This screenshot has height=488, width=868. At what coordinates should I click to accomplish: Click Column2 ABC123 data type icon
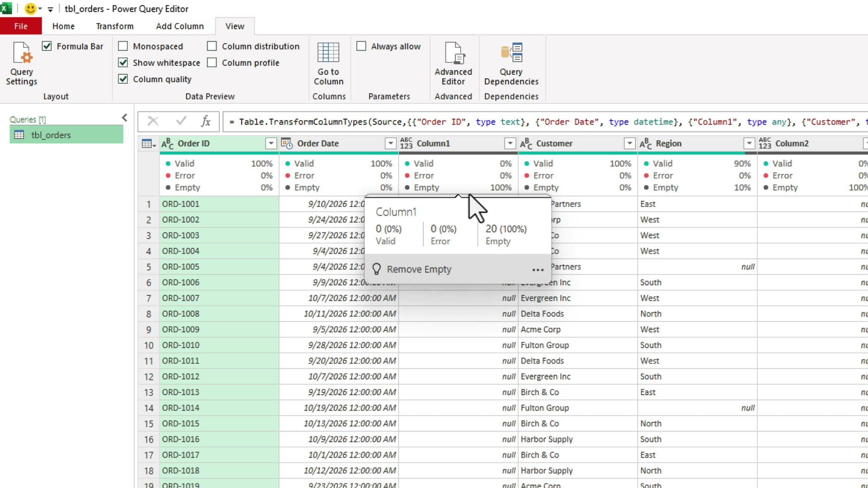765,144
